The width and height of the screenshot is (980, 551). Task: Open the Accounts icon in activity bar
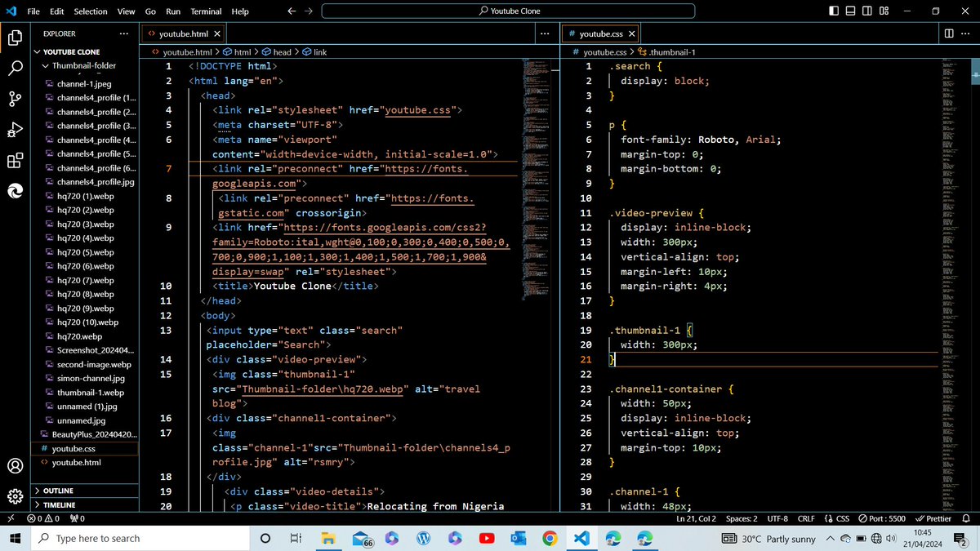point(15,466)
